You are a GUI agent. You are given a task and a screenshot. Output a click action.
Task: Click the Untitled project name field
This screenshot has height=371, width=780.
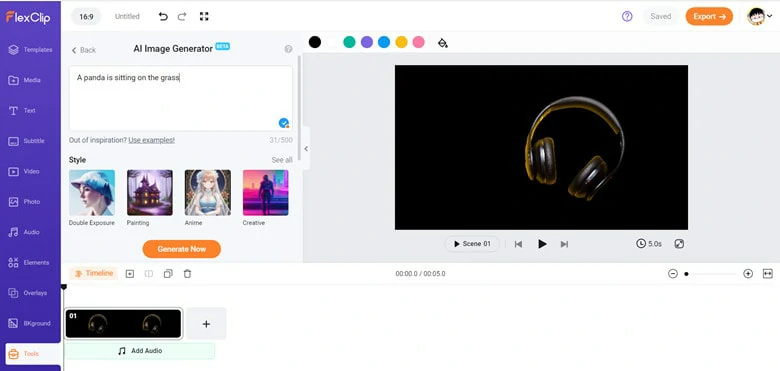(x=127, y=16)
